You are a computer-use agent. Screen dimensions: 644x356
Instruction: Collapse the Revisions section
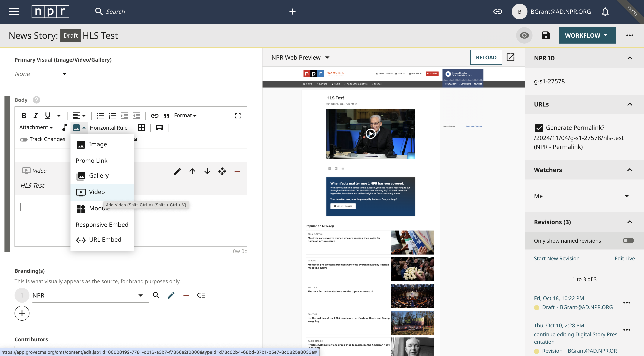tap(629, 222)
